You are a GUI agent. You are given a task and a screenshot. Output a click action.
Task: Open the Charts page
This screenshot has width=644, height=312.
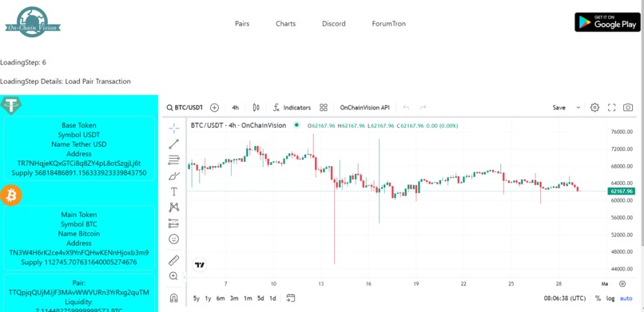pos(285,24)
